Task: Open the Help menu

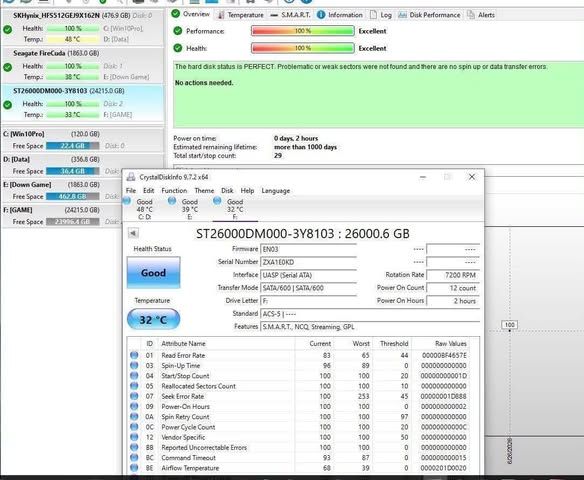Action: [x=247, y=190]
